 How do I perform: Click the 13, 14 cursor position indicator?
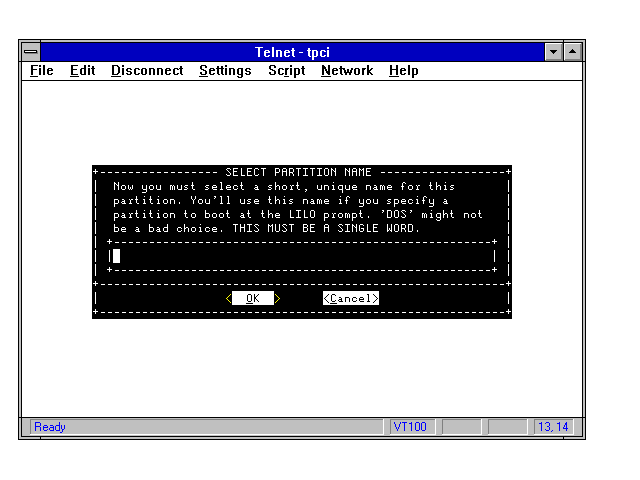[553, 427]
